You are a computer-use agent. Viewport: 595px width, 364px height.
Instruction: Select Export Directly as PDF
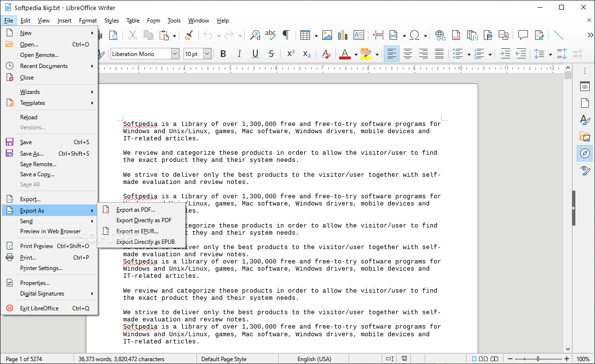tap(141, 220)
